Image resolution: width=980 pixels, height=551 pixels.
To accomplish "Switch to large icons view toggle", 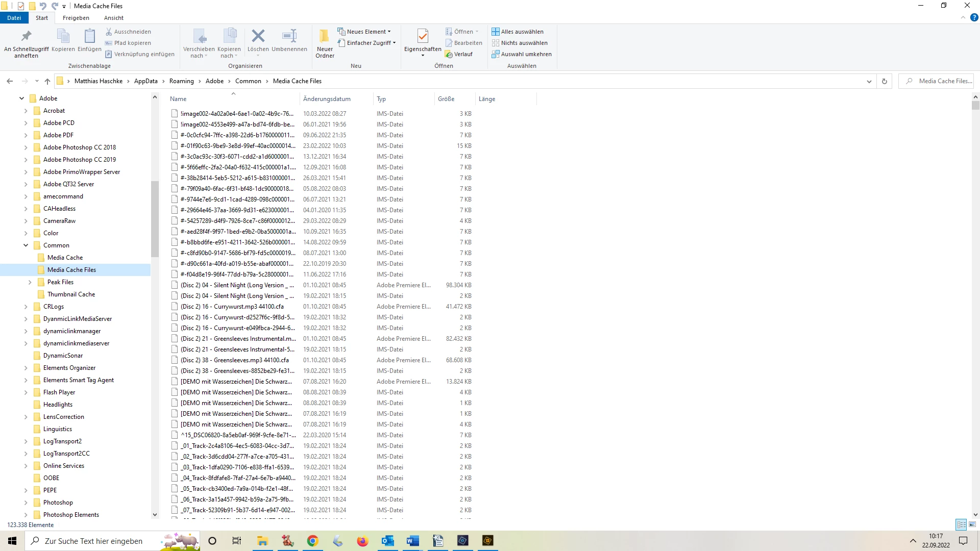I will click(x=972, y=524).
